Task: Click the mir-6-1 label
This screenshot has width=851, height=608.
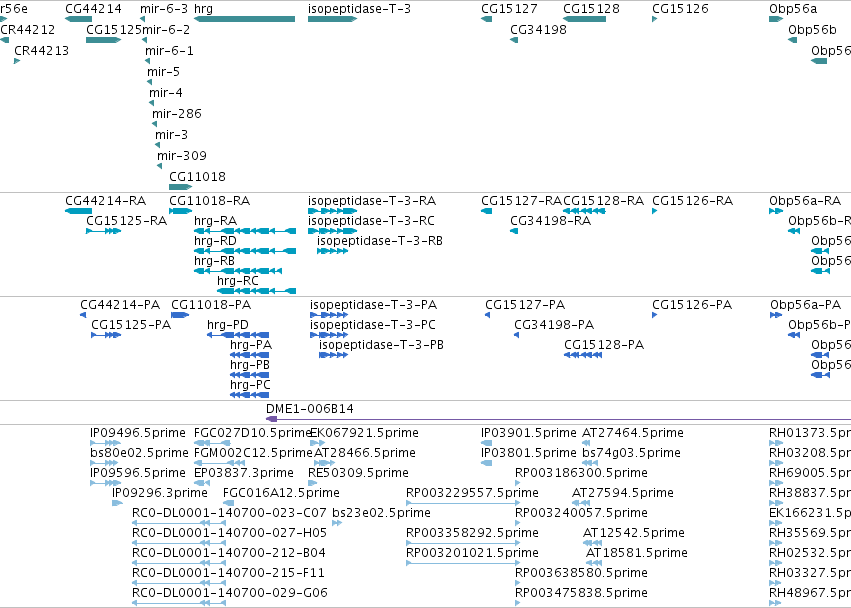Action: (x=169, y=50)
